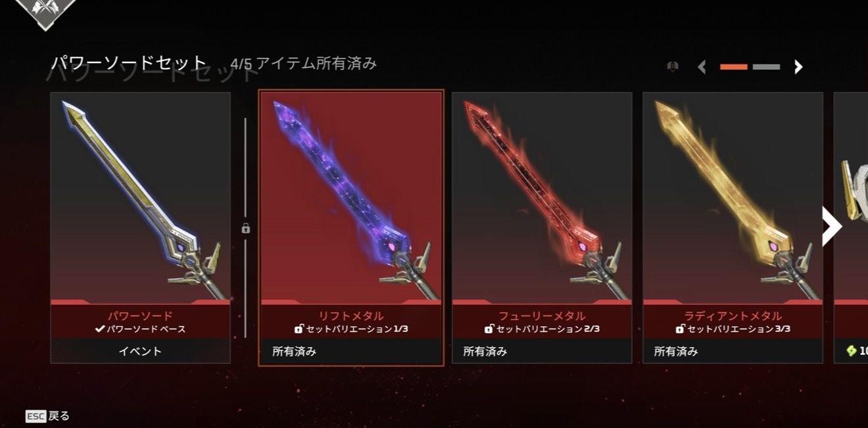Click the イベント label under base sword
Screen dimensions: 868x428
(x=140, y=351)
